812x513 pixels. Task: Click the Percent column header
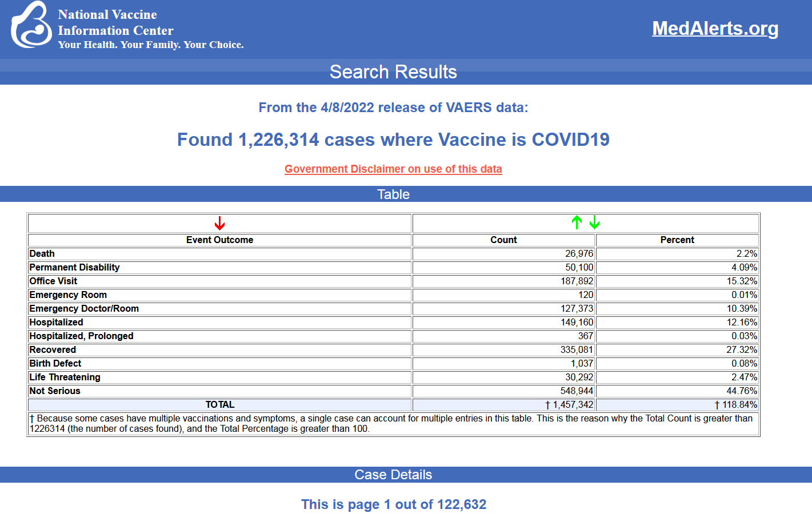pos(677,240)
